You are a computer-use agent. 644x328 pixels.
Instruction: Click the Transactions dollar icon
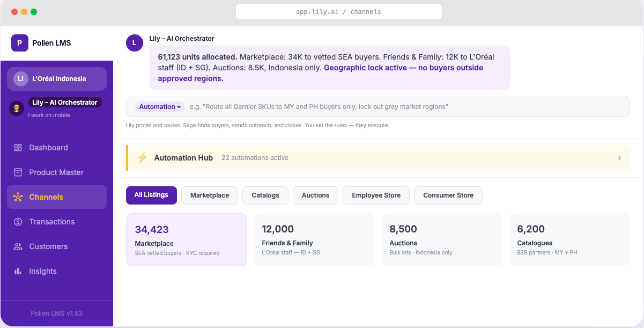(x=18, y=222)
